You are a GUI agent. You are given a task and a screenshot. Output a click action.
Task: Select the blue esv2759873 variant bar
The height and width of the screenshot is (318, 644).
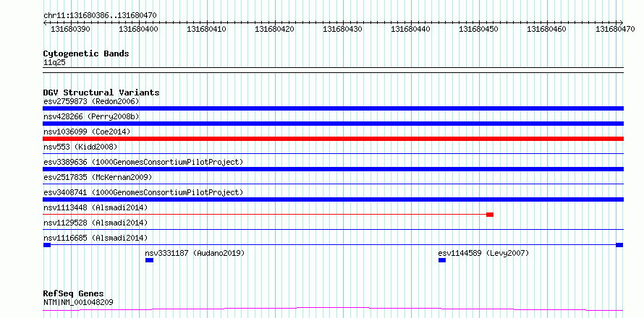coord(333,108)
